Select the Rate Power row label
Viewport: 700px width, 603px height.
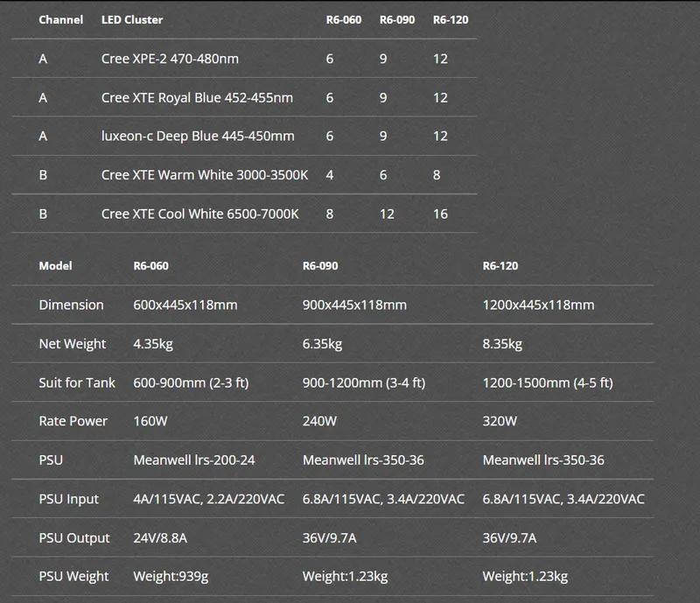(73, 421)
